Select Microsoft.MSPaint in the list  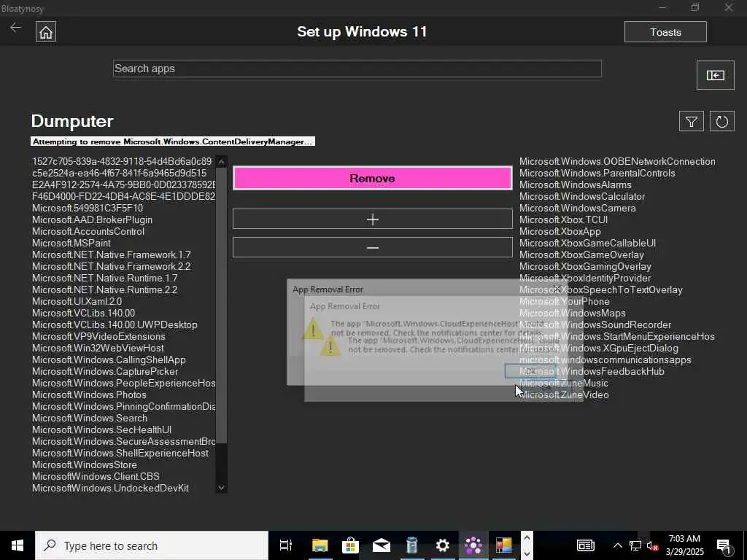point(71,243)
